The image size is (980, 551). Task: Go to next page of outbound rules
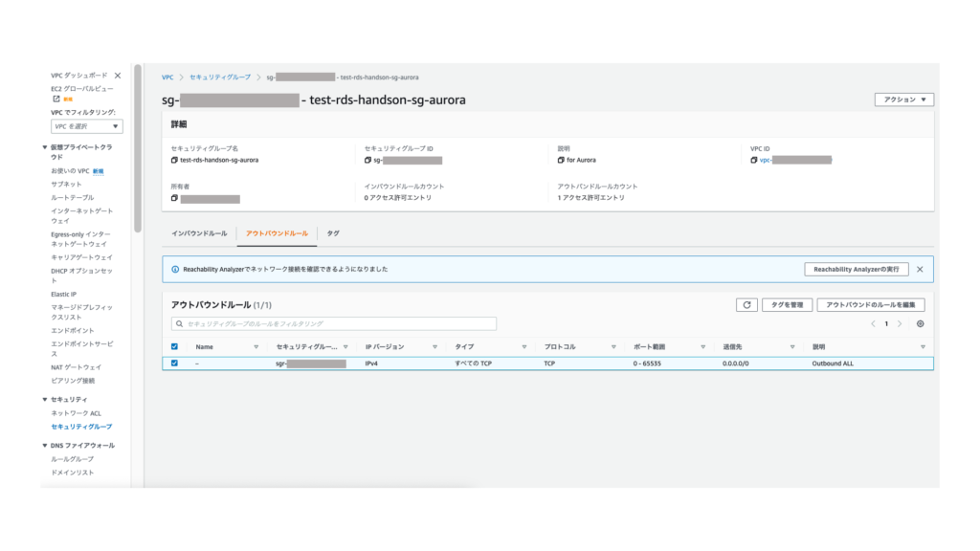900,324
